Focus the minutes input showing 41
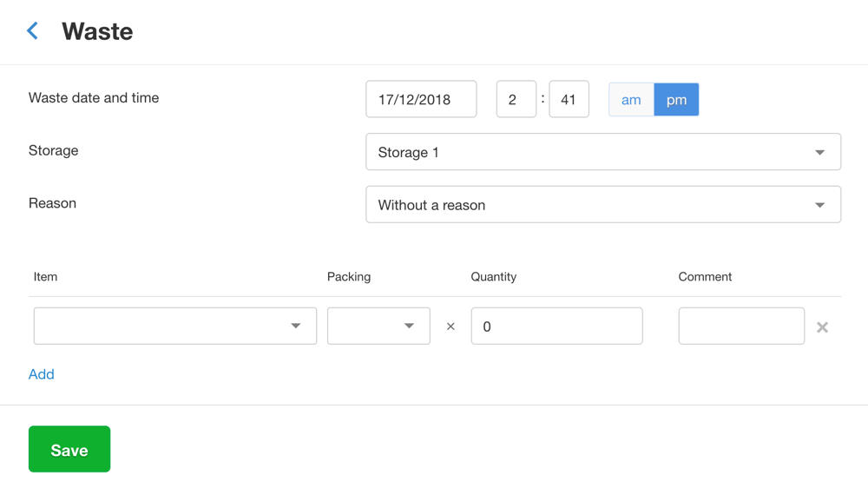 569,99
